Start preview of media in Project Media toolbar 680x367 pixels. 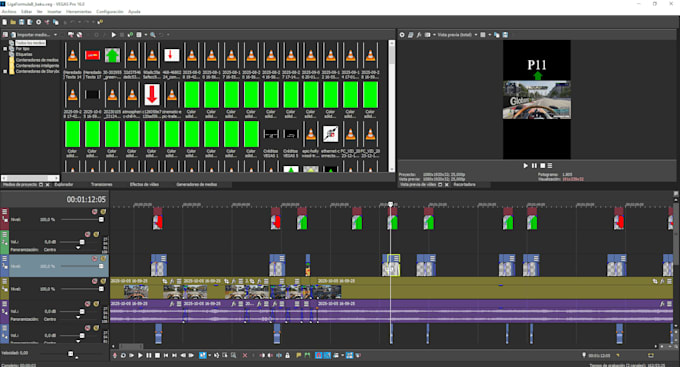(114, 35)
